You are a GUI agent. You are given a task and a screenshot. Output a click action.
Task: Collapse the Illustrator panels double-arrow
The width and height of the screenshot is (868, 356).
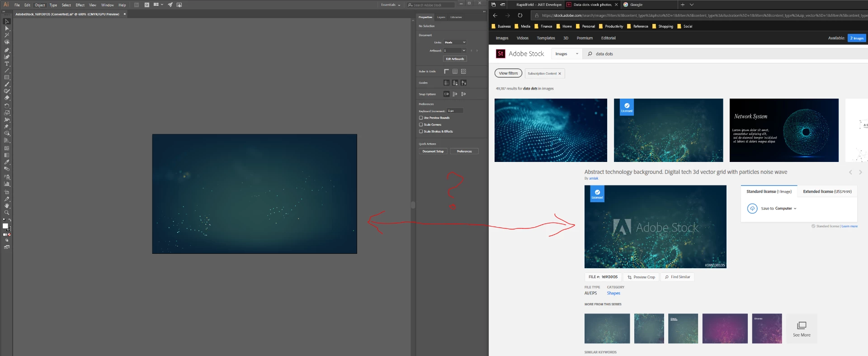(x=484, y=12)
